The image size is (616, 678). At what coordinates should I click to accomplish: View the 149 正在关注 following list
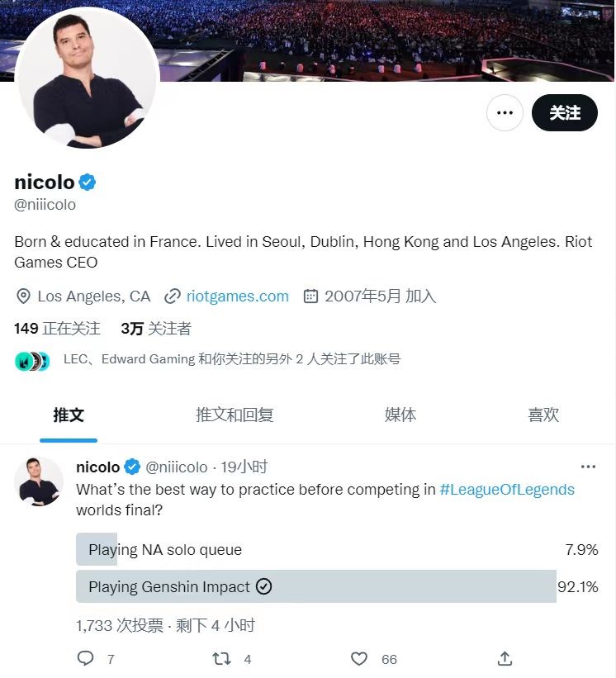(57, 328)
